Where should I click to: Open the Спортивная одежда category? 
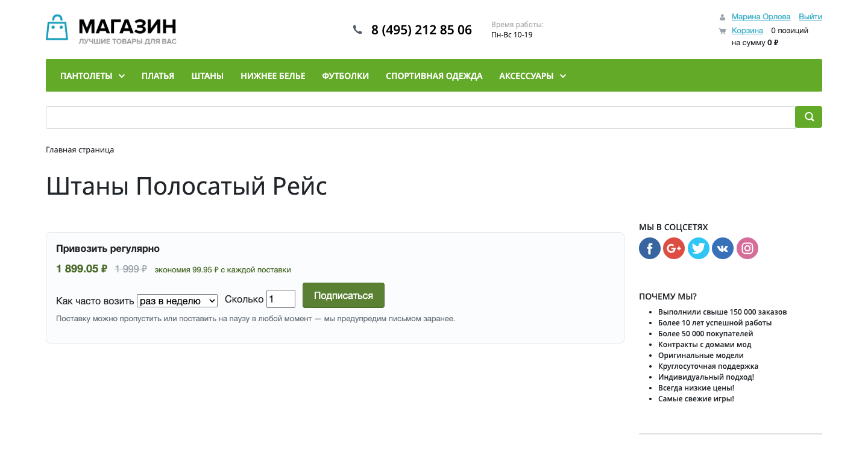click(x=434, y=76)
